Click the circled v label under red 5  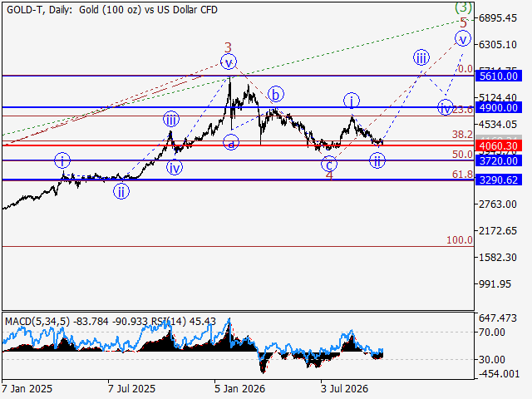[x=463, y=38]
